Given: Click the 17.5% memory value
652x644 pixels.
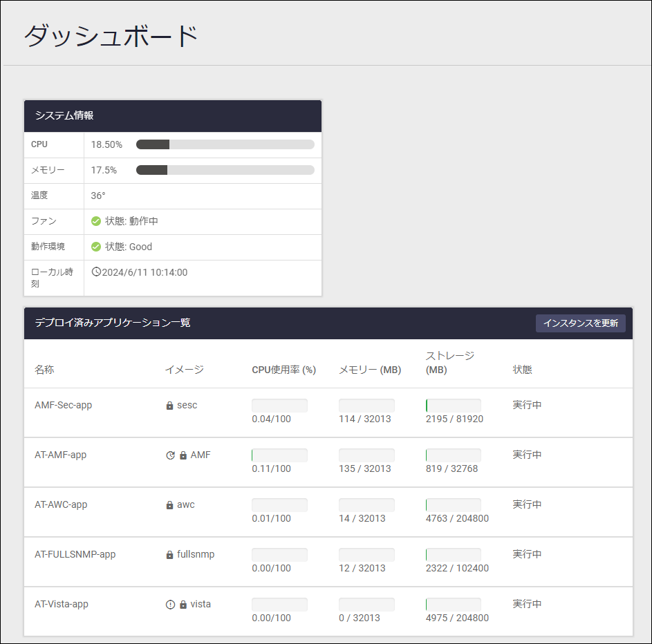Looking at the screenshot, I should 104,171.
